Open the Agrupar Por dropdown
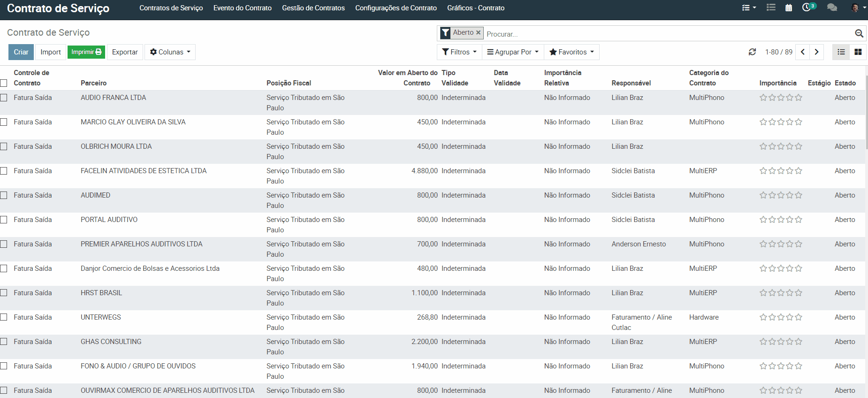The image size is (868, 398). [513, 52]
